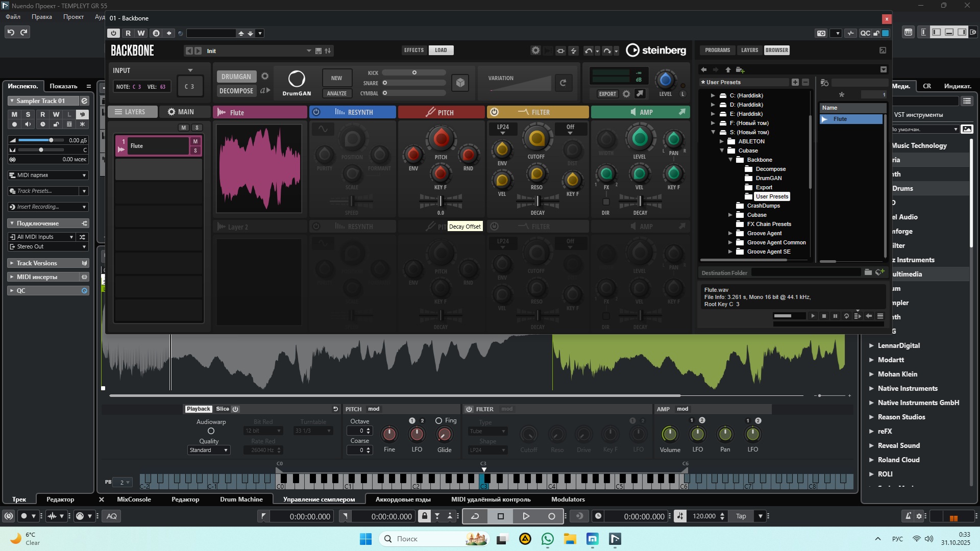Screen dimensions: 980x551
Task: Switch to the EFFECTS tab in Backbone
Action: point(414,50)
